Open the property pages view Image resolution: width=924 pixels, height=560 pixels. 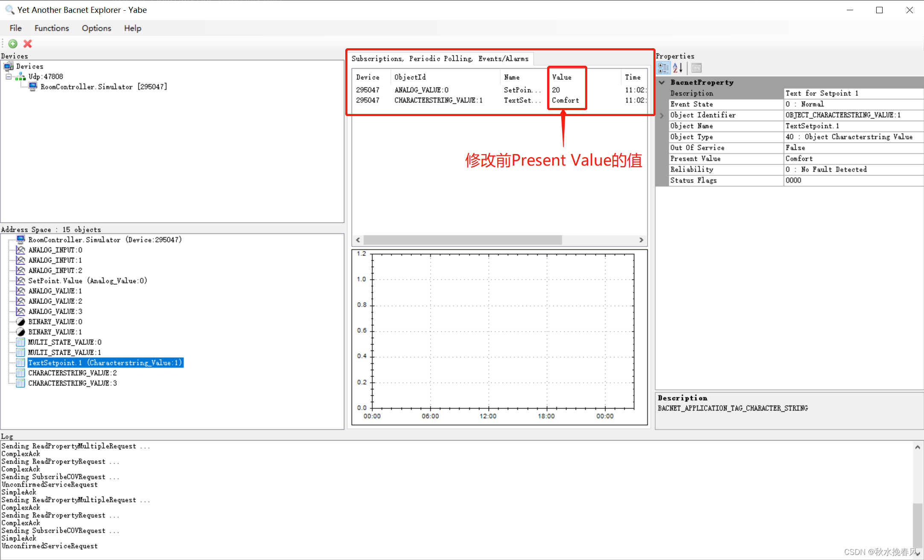[x=696, y=67]
